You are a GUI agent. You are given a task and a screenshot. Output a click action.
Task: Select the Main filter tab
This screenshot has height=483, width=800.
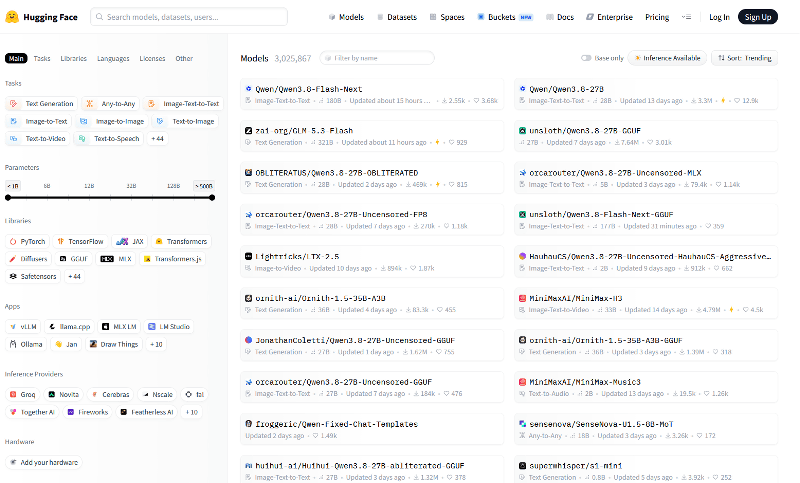[16, 58]
